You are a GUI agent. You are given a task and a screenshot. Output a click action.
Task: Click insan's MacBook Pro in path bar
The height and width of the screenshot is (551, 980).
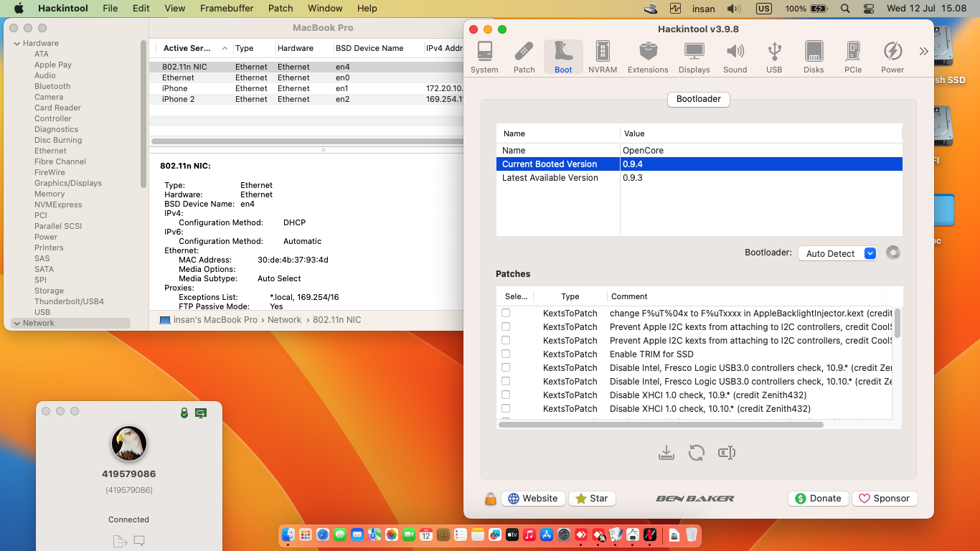coord(208,320)
